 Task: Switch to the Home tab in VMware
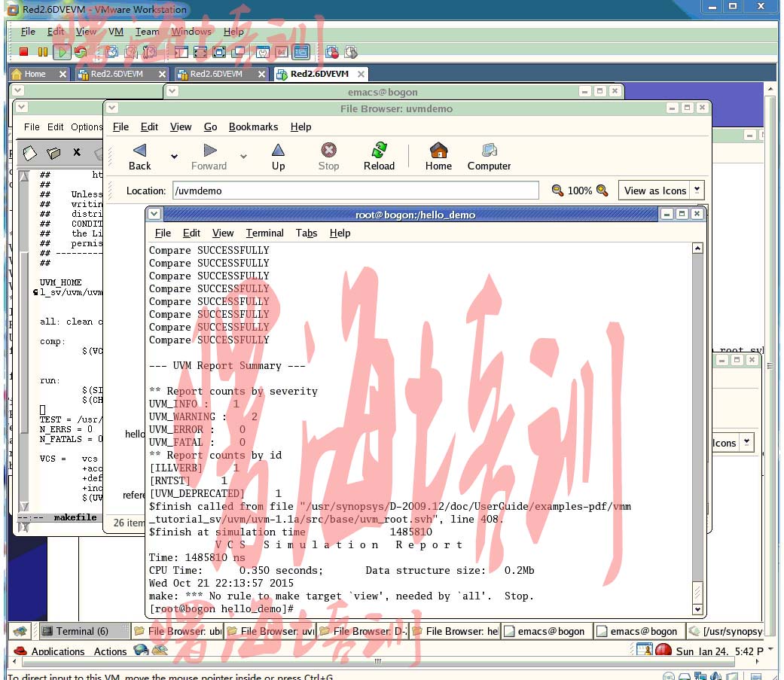34,74
